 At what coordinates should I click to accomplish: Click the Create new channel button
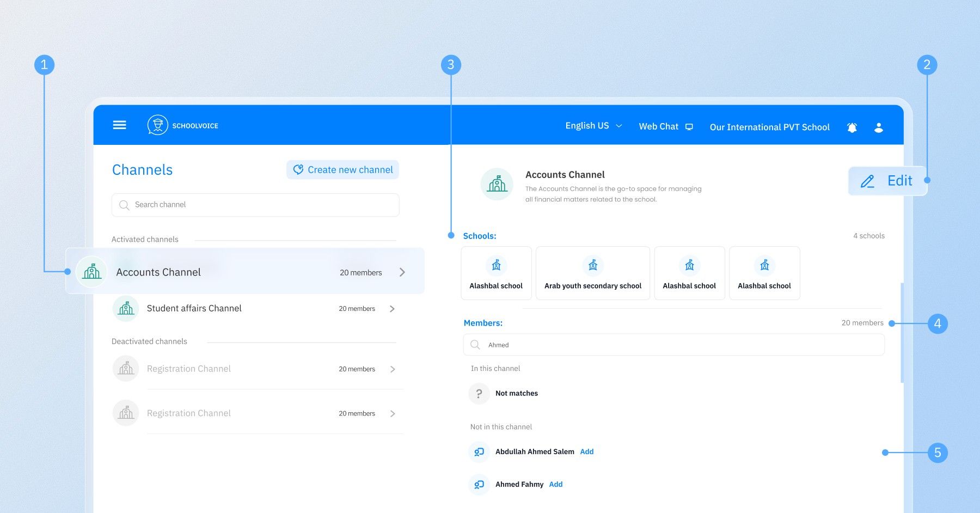[x=343, y=170]
